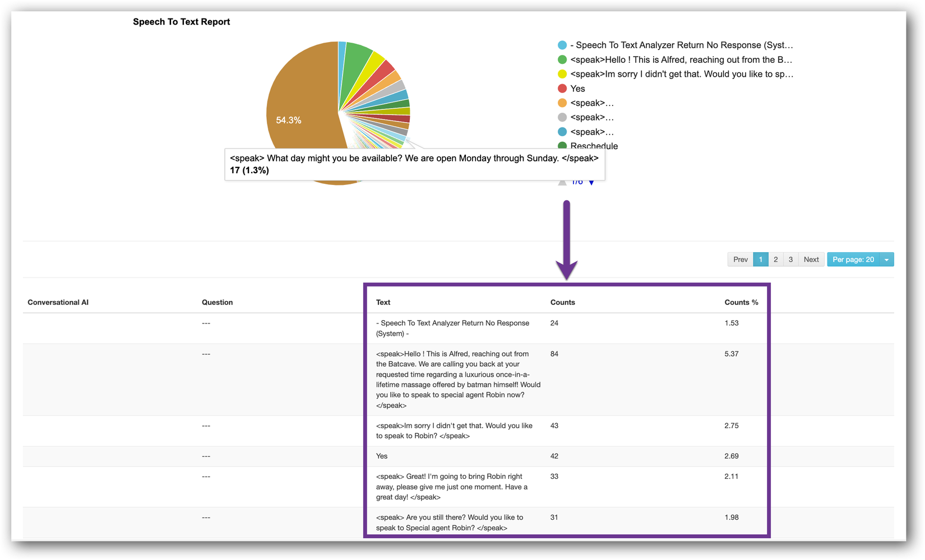925x560 pixels.
Task: Click the light blue legend dot for Speech To Text Analyzer
Action: pos(562,45)
